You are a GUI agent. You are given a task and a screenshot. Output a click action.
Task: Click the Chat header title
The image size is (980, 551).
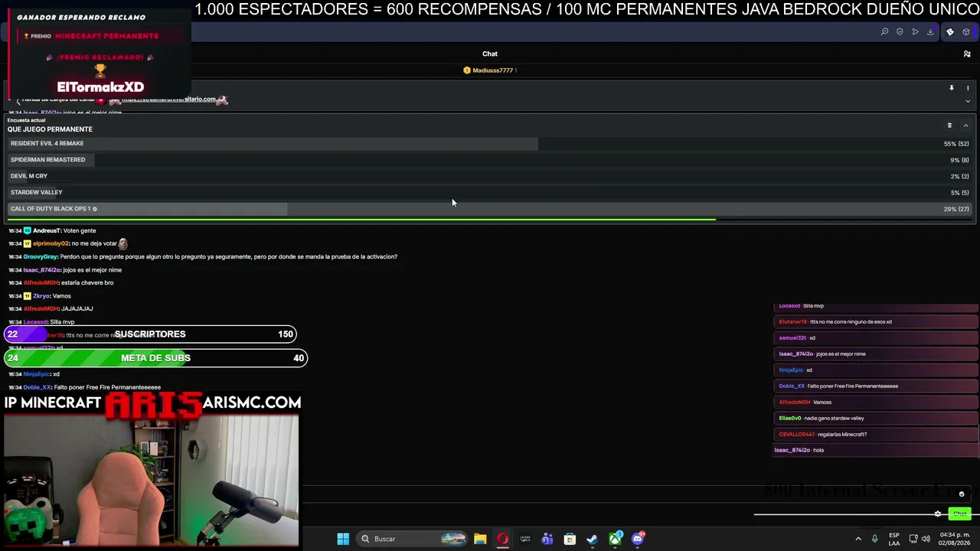[490, 54]
